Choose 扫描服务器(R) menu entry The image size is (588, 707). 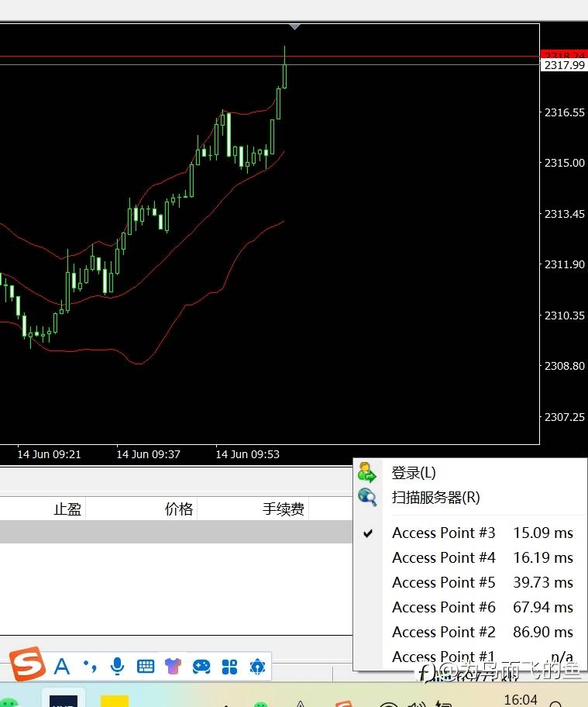(435, 498)
